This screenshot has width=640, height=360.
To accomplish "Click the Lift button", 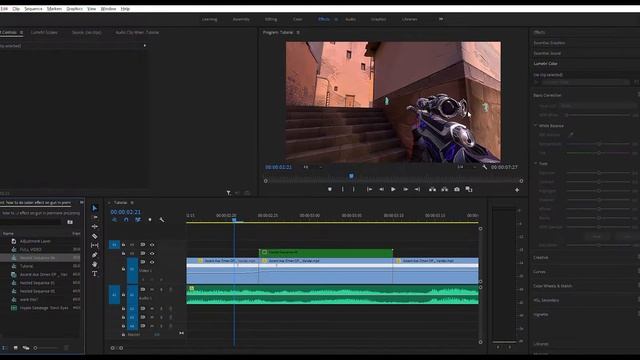I will pos(432,189).
